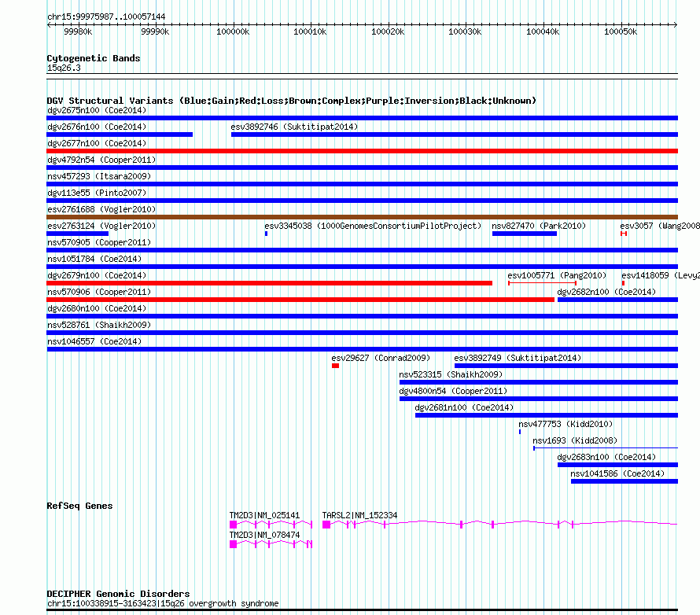The height and width of the screenshot is (615, 700).
Task: Select TM2D3|NM_078474 gene model glyph
Action: click(x=271, y=544)
